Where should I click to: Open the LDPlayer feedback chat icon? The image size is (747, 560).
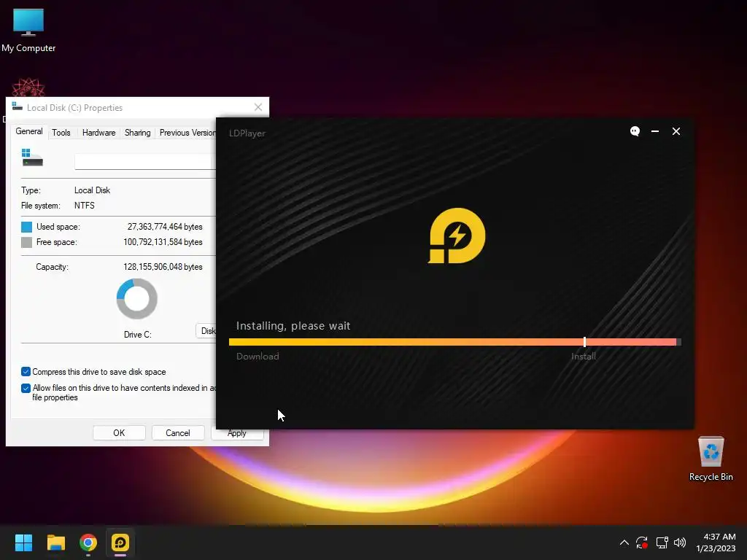[x=635, y=131]
